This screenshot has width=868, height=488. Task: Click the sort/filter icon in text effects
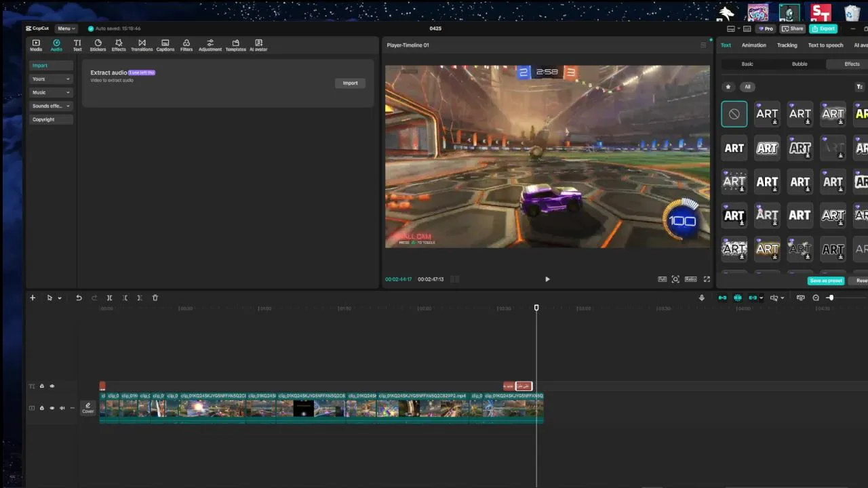tap(859, 87)
